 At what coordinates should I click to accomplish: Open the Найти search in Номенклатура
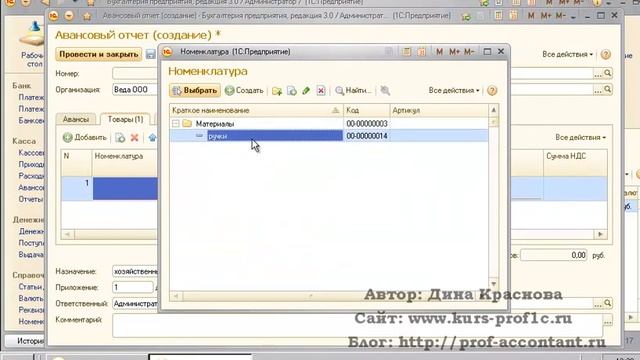353,91
